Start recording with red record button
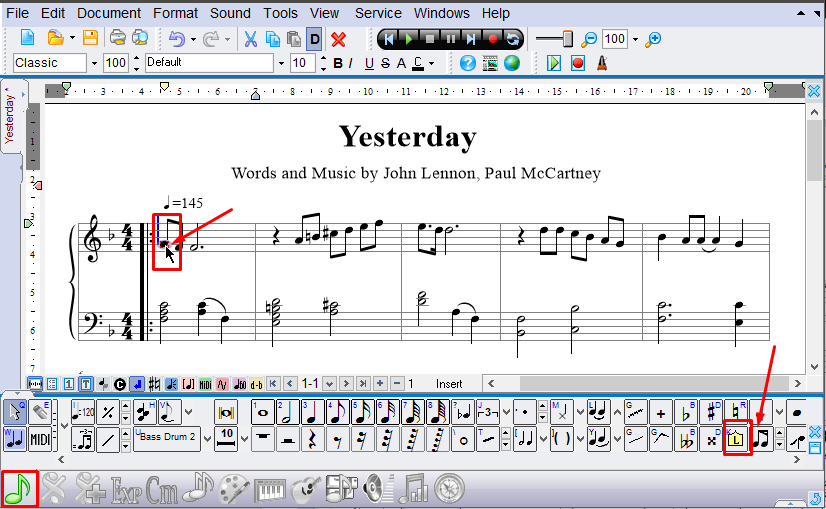826x509 pixels. (493, 39)
